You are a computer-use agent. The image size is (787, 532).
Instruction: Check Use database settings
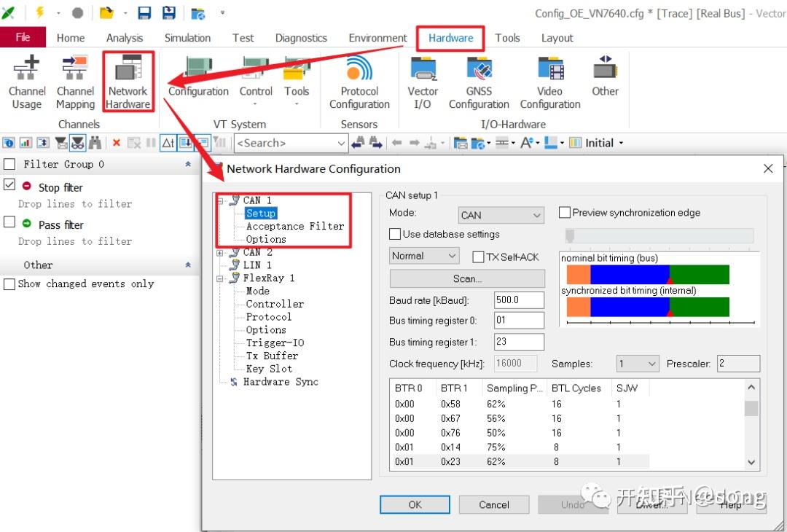[395, 234]
